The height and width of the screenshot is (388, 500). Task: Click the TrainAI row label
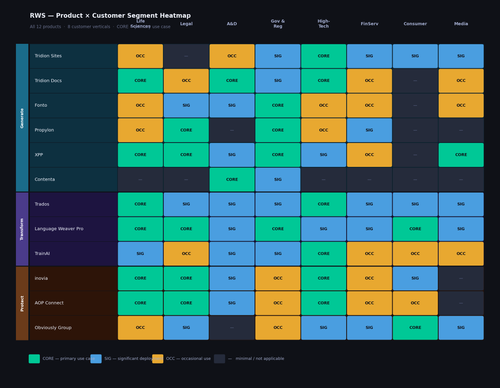point(73,253)
